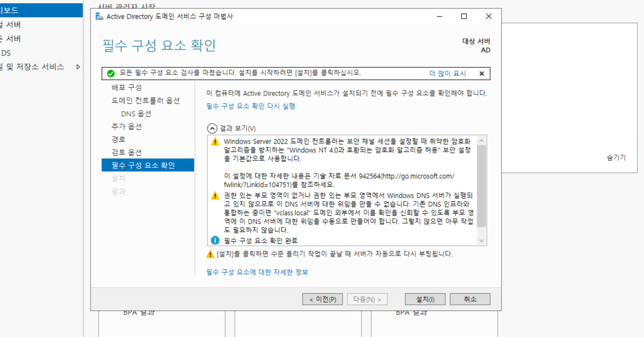Viewport: 644px width, 337px height.
Task: Rerun the prerequisites check via link
Action: tap(250, 106)
